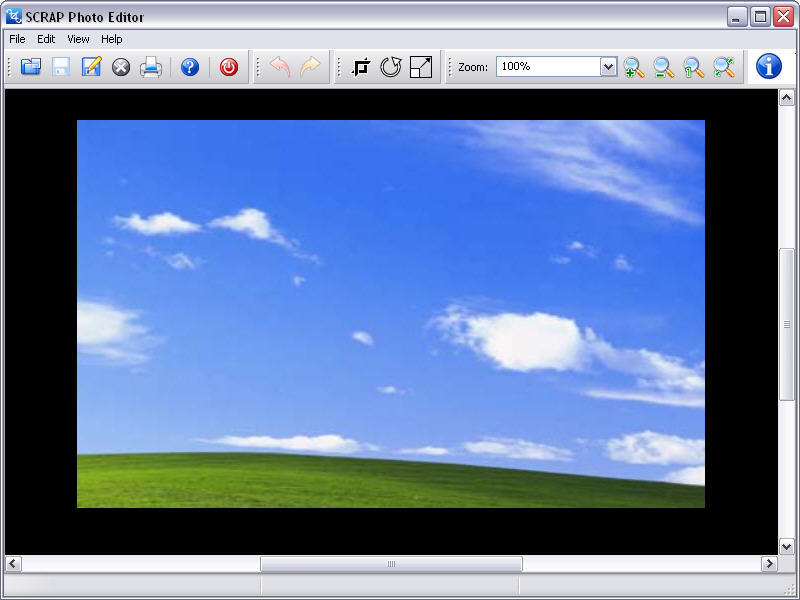The image size is (800, 600).
Task: Open help with blue question mark icon
Action: tap(190, 67)
